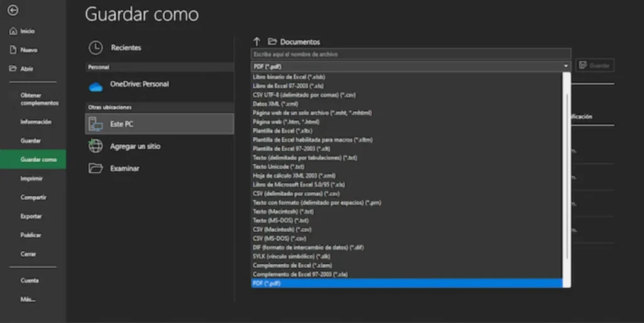Open the Inicio home icon

pyautogui.click(x=13, y=31)
